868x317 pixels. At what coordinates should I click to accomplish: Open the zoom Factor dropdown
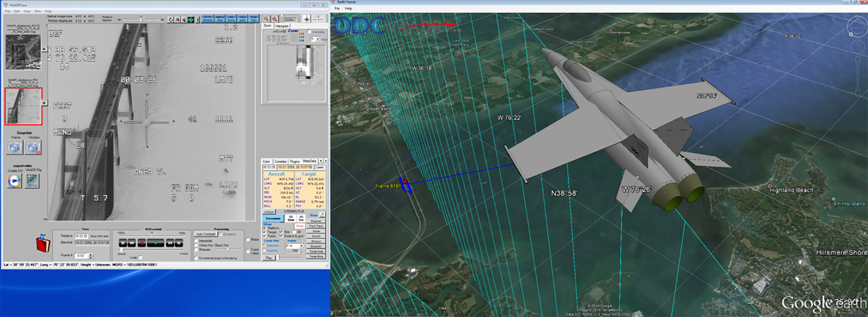coord(318,39)
